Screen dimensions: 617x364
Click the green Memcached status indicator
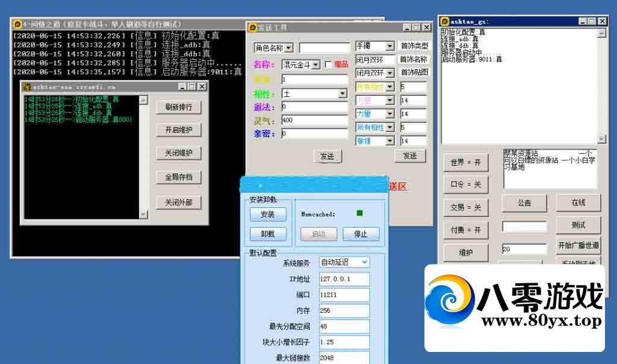tap(359, 213)
